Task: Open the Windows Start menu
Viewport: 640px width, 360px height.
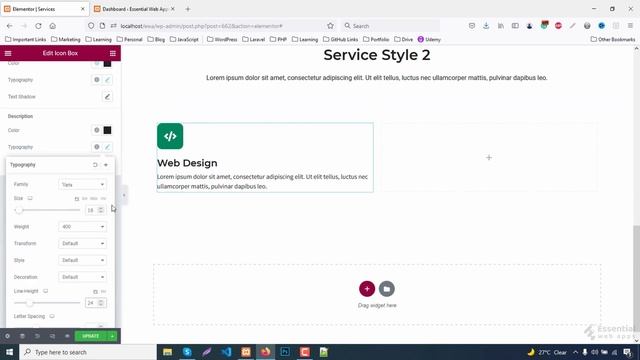Action: pos(9,352)
